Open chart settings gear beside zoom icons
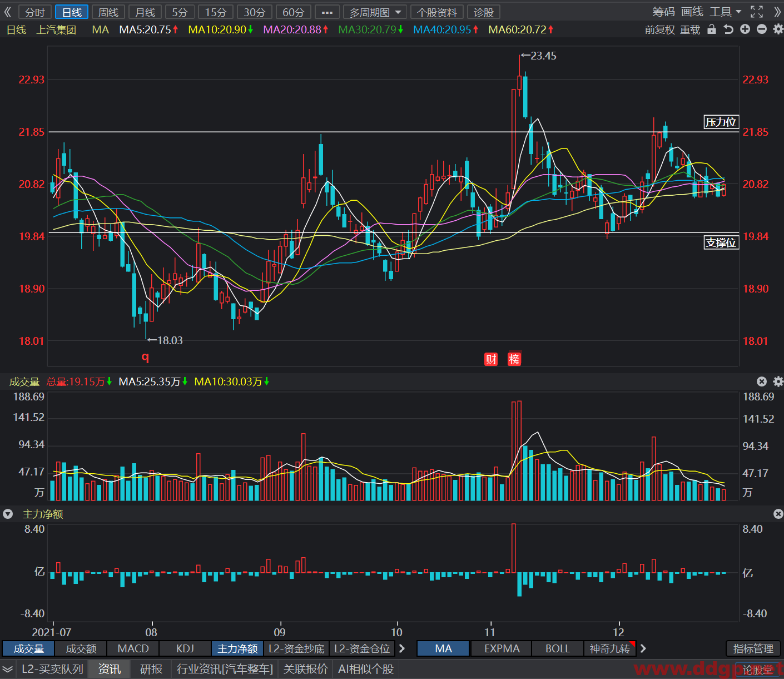 coord(778,29)
